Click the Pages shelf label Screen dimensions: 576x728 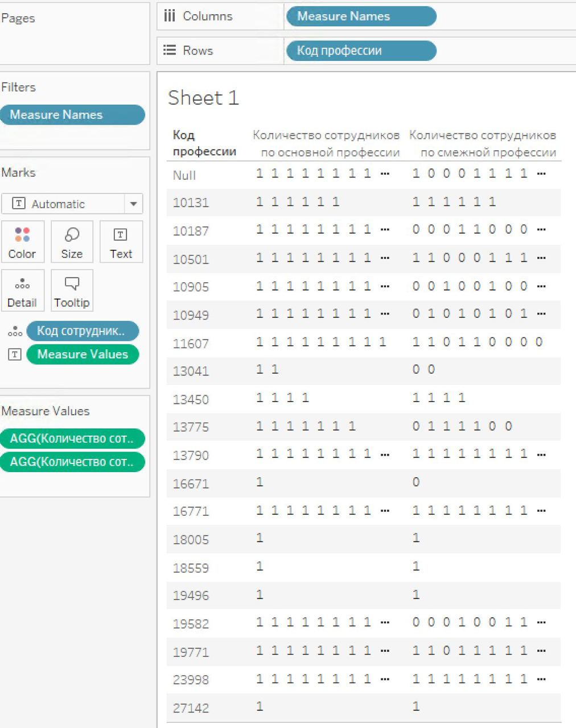(18, 18)
